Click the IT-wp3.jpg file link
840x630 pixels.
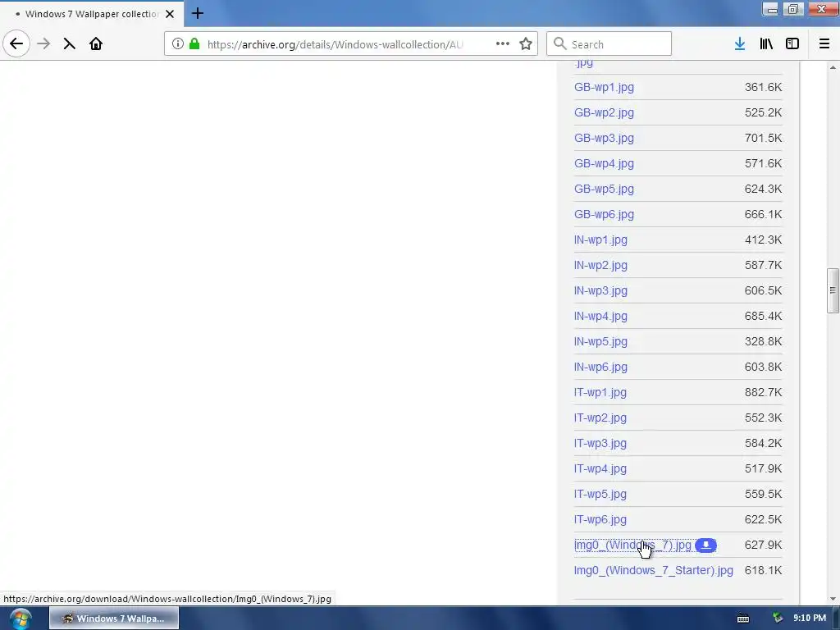(x=600, y=444)
